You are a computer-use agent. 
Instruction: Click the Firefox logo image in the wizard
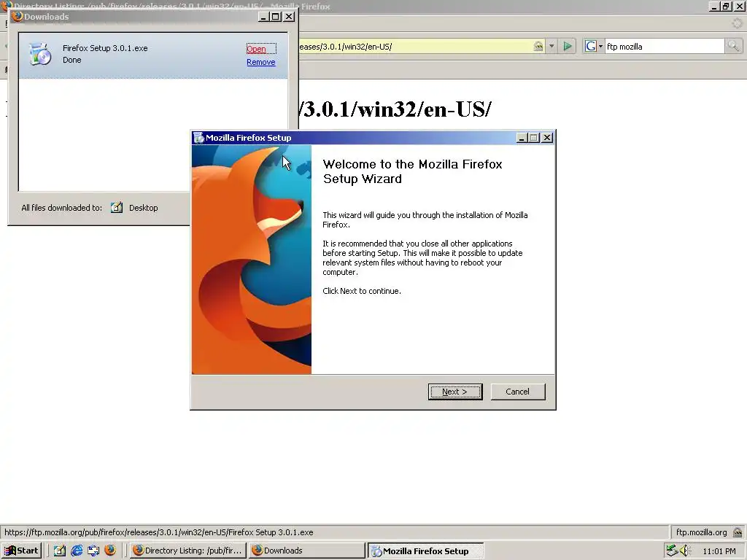[x=252, y=260]
